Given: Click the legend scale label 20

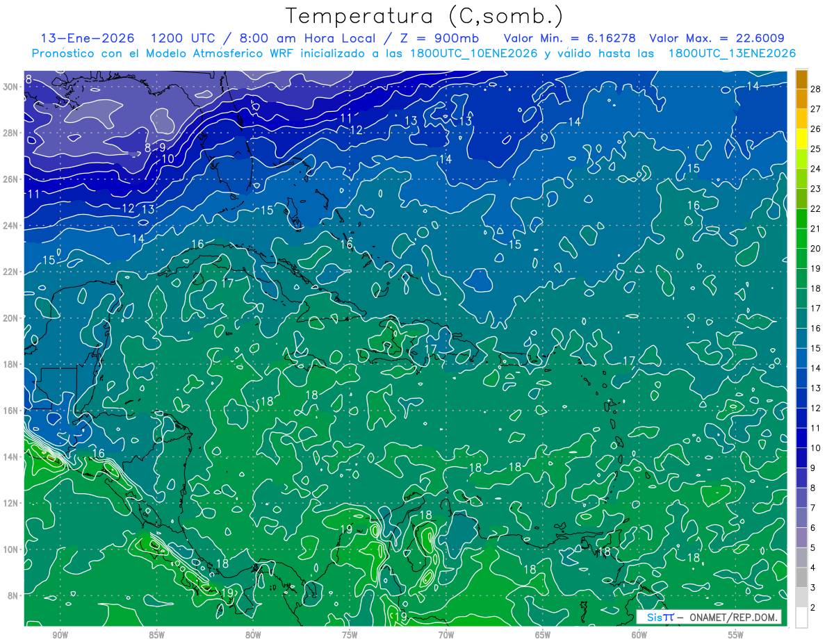Looking at the screenshot, I should pos(816,249).
